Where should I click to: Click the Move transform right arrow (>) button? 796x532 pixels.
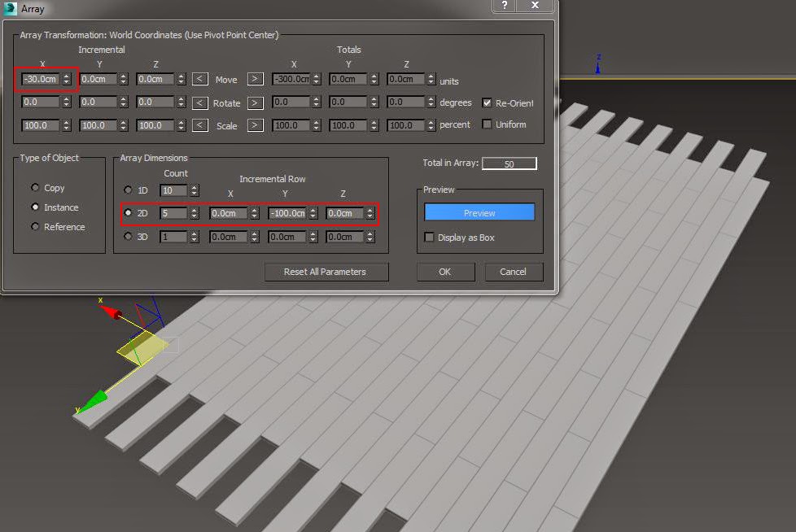click(x=256, y=80)
